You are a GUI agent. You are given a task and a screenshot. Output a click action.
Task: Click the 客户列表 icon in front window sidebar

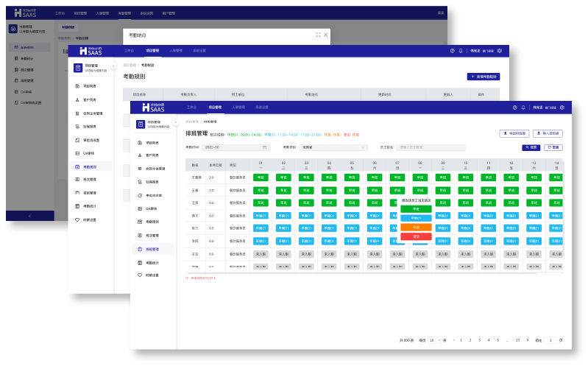[140, 155]
